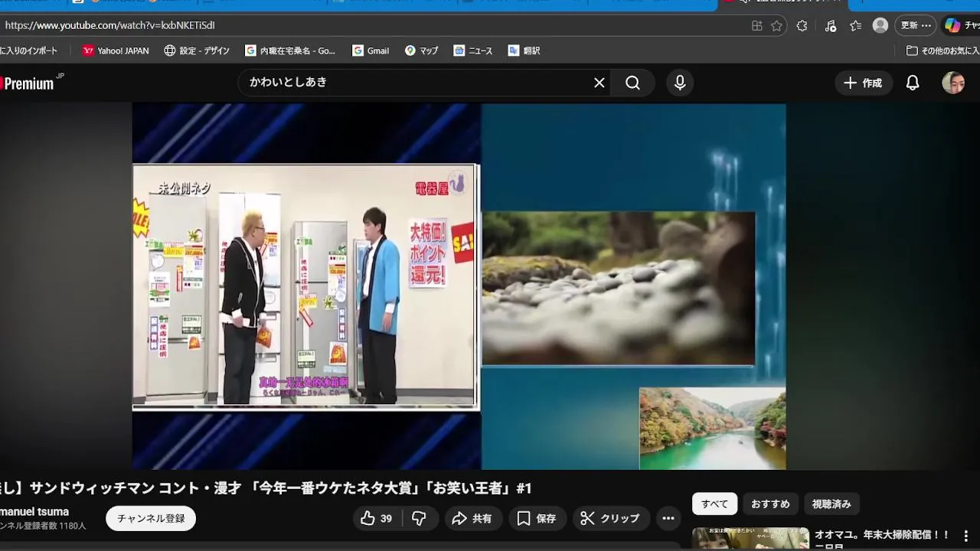The height and width of the screenshot is (551, 980).
Task: Open the 作成 create menu
Action: click(863, 83)
